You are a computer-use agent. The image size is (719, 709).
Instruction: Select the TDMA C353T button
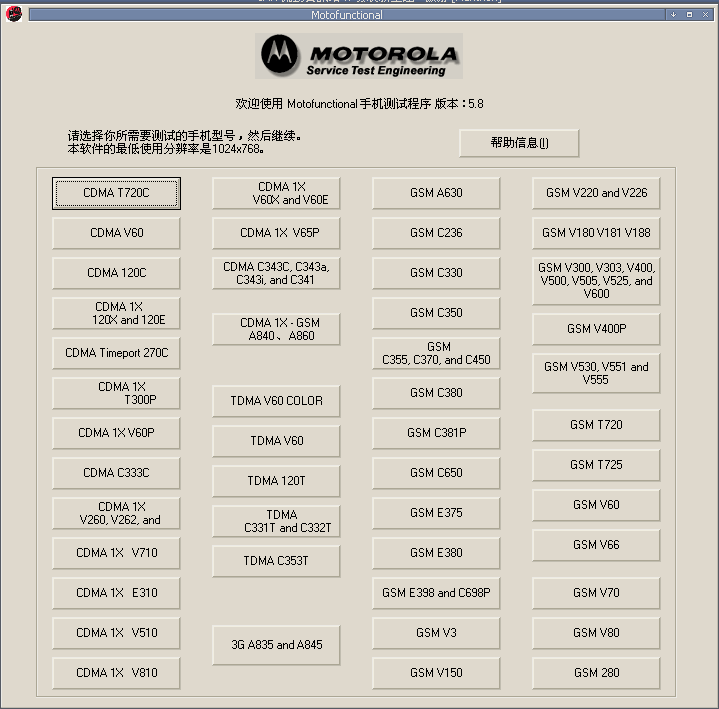(276, 561)
